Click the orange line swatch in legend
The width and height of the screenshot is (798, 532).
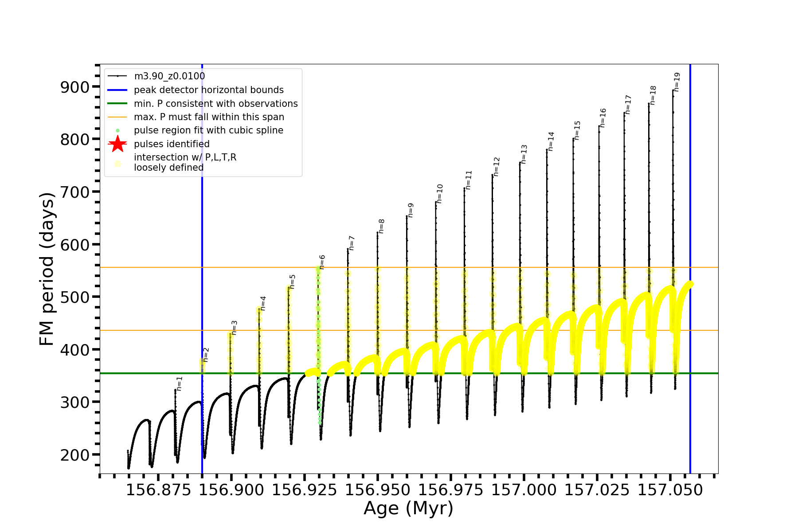117,117
